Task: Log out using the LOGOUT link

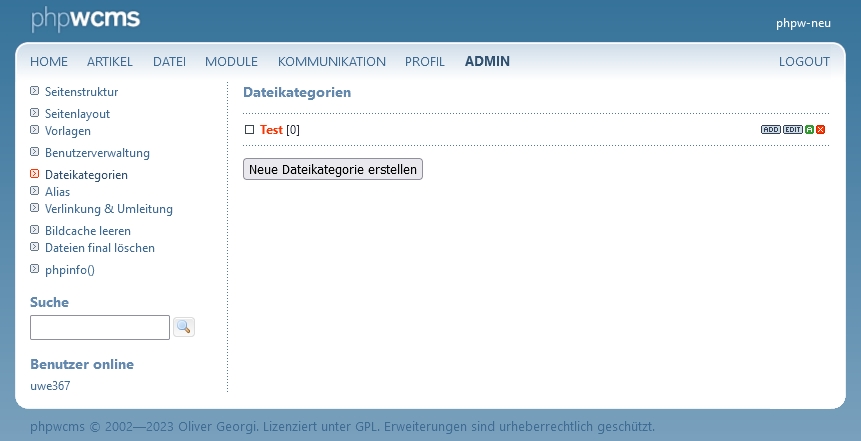Action: click(x=804, y=62)
